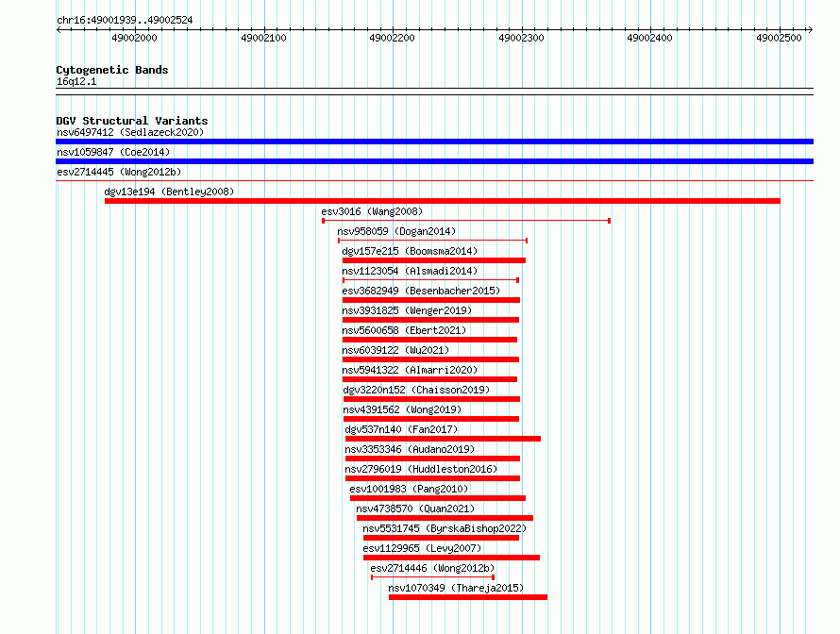Click the nsv1070349 red variant bar
840x634 pixels.
pyautogui.click(x=468, y=597)
